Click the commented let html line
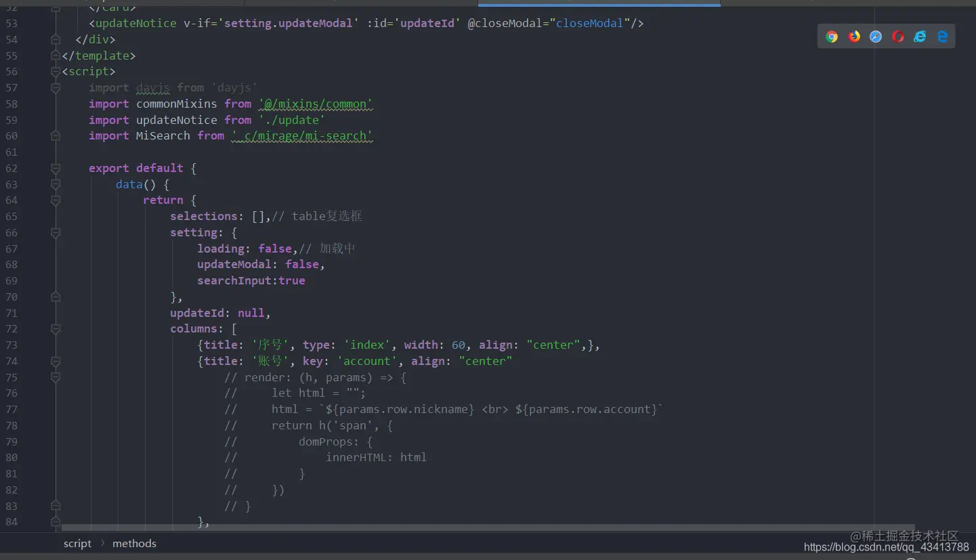 click(x=295, y=393)
